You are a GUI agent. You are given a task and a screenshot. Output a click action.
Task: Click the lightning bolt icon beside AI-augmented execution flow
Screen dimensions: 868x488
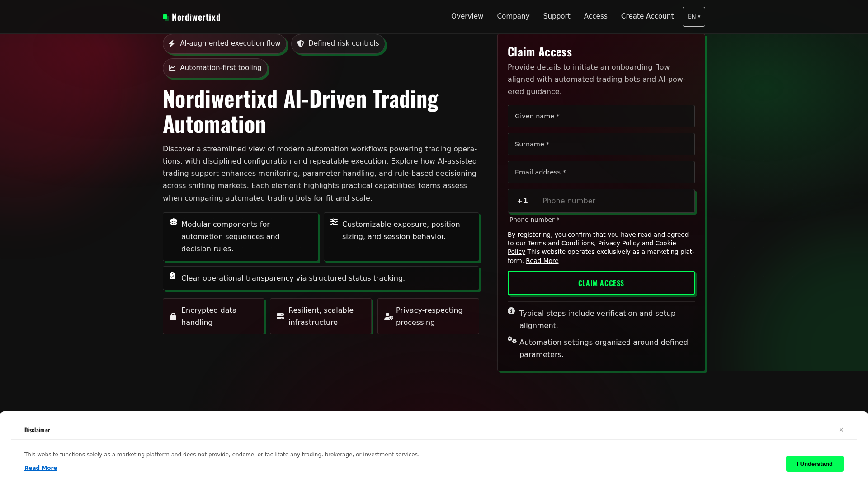[x=172, y=44]
